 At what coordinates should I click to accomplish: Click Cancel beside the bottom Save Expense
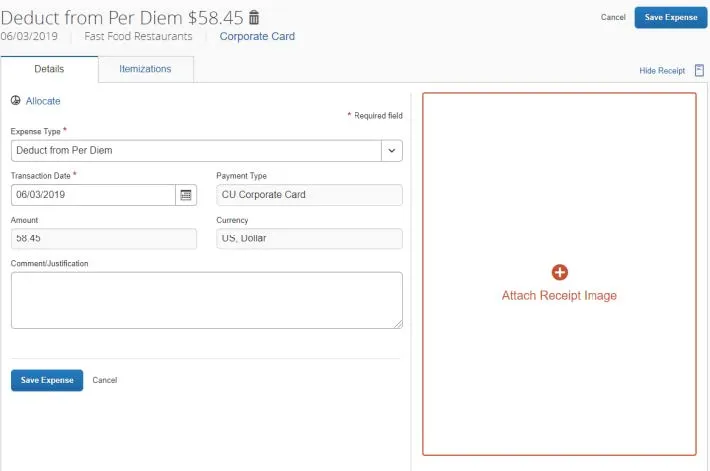(105, 380)
